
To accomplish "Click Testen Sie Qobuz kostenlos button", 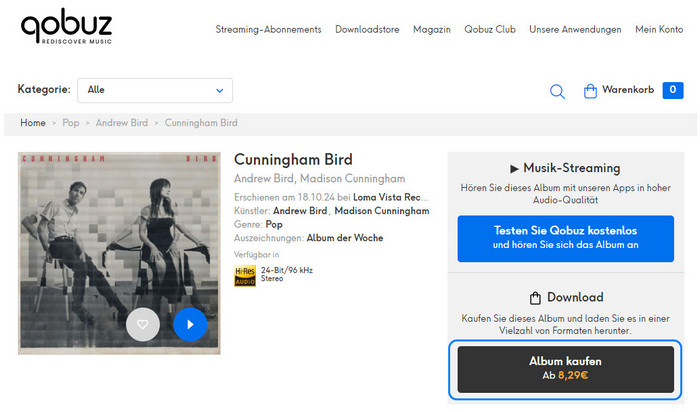I will coord(566,238).
